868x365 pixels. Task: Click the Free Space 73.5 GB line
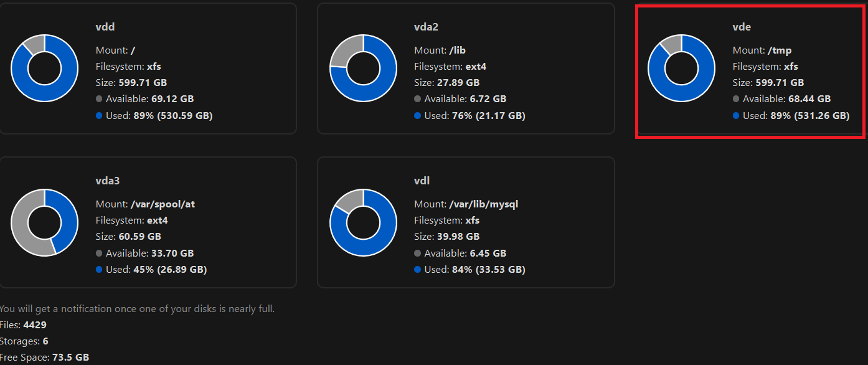point(44,357)
